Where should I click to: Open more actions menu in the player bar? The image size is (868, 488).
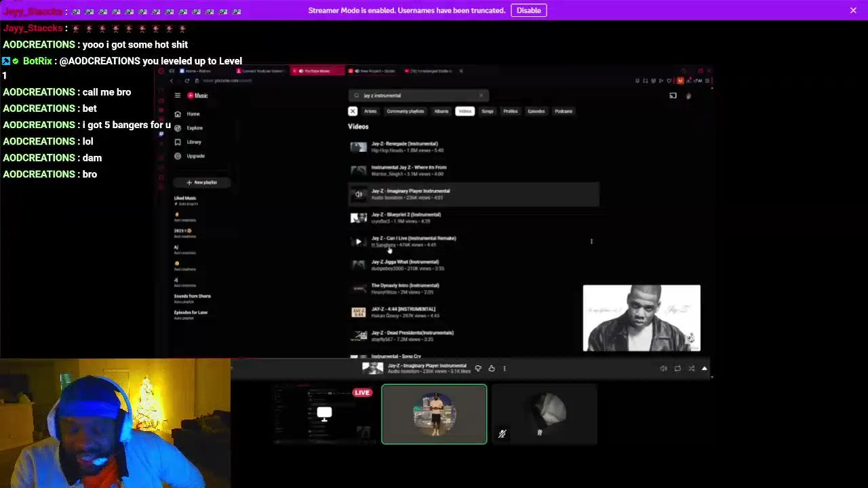pyautogui.click(x=505, y=369)
